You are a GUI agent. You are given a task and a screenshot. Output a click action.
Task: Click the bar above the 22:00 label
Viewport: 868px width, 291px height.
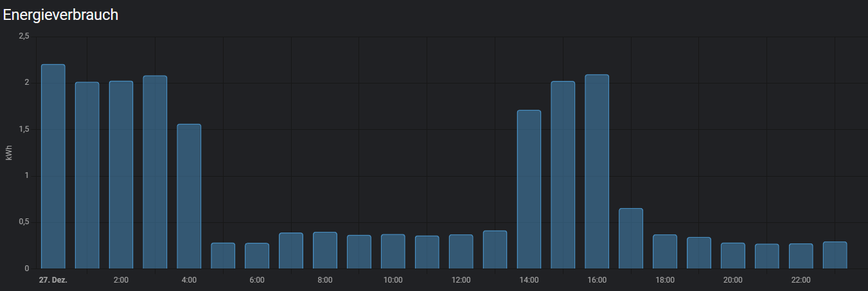coord(801,256)
